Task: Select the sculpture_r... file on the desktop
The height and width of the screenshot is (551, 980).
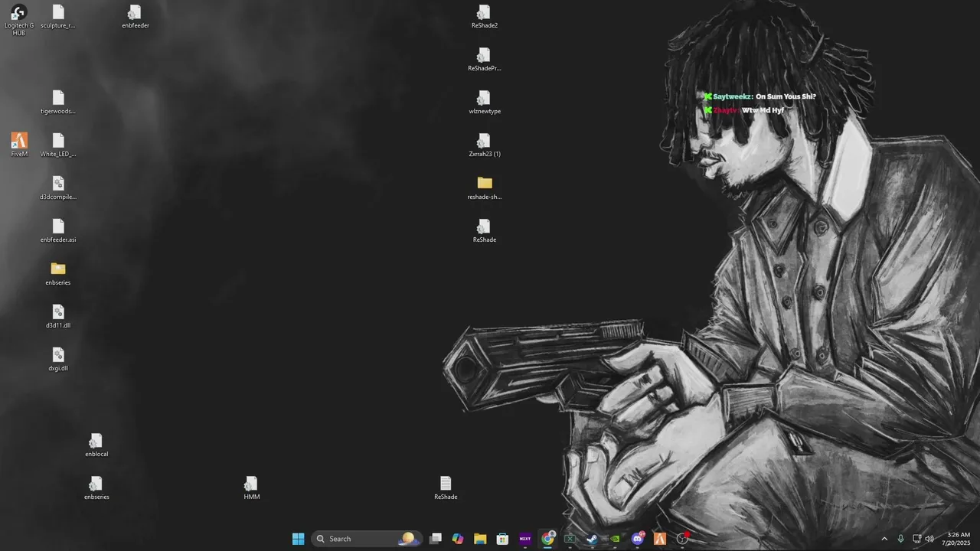Action: pos(58,17)
